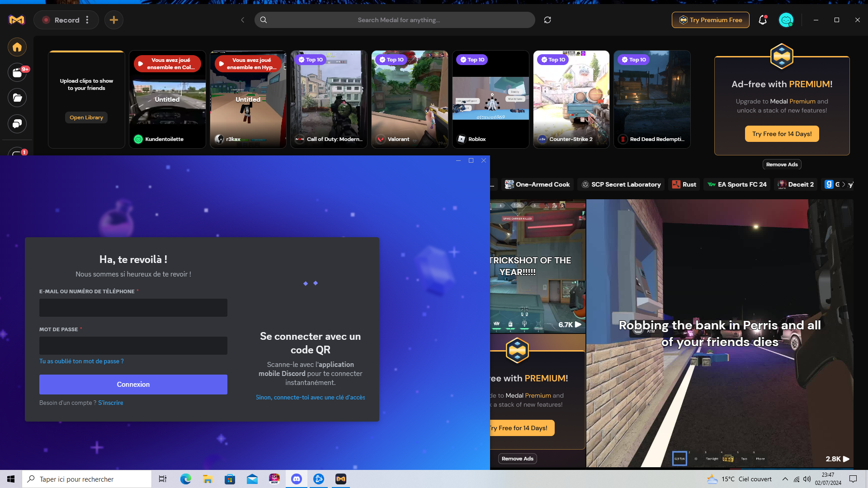Click the notification bell icon

[763, 20]
